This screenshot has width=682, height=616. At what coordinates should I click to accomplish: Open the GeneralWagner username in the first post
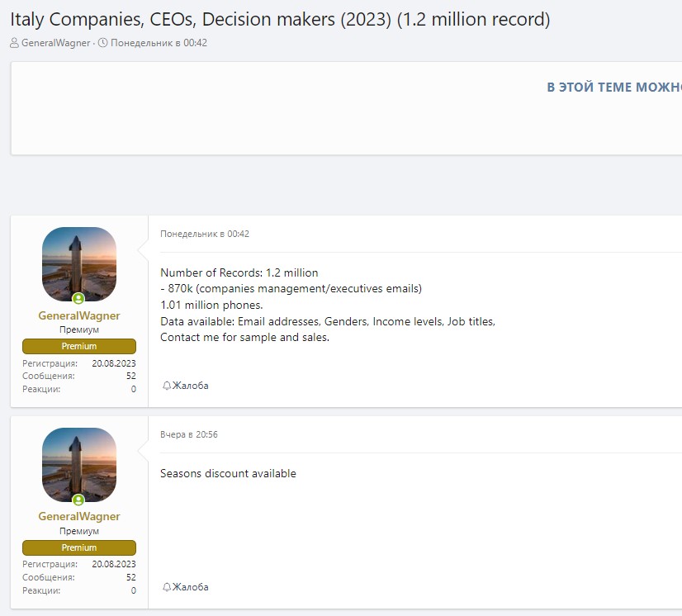click(x=78, y=315)
